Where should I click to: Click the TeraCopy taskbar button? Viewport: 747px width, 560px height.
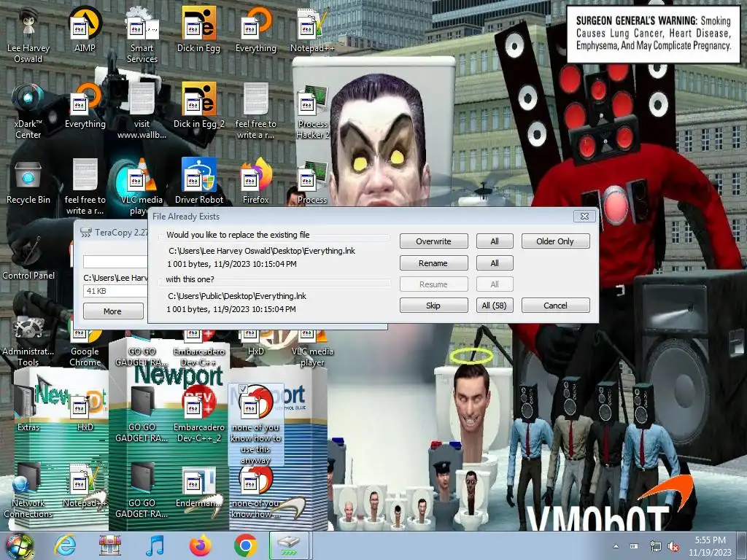290,545
